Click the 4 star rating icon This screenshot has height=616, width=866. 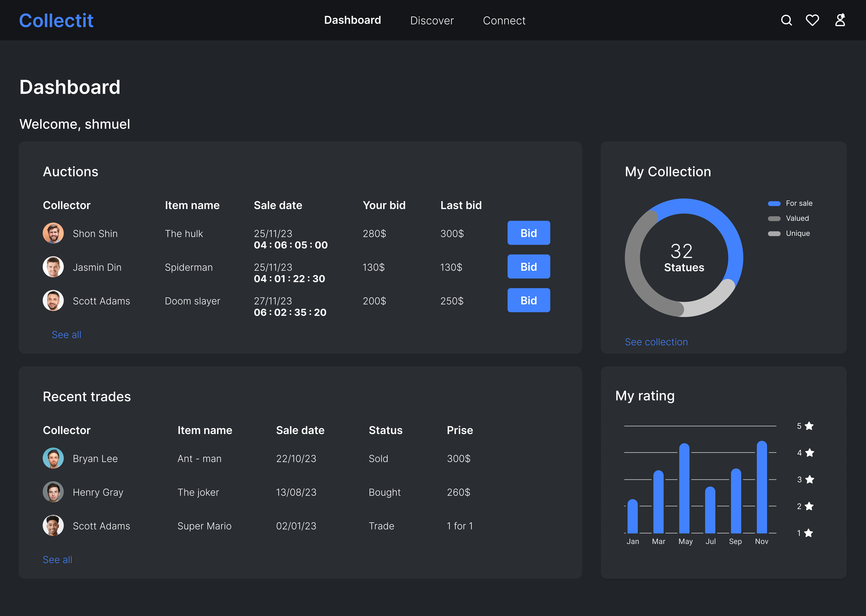pyautogui.click(x=809, y=453)
